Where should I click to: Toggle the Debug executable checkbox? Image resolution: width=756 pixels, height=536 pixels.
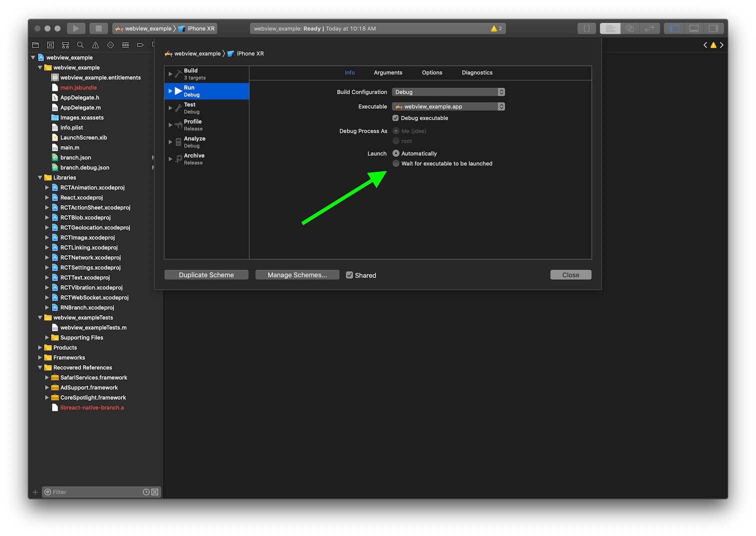coord(395,118)
